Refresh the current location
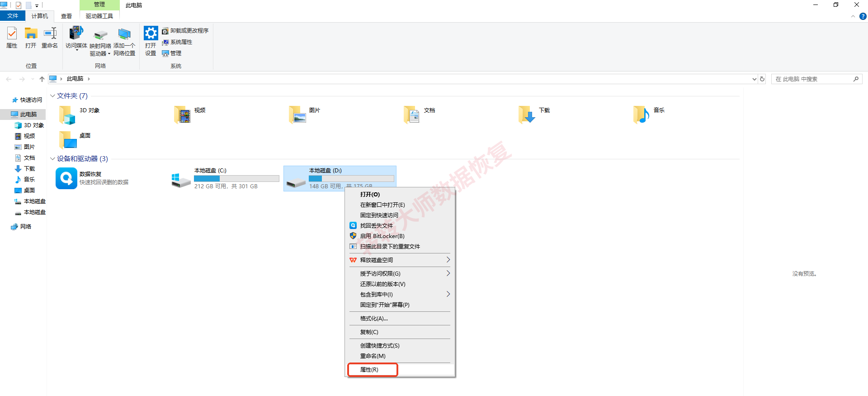Image resolution: width=868 pixels, height=396 pixels. click(x=762, y=79)
